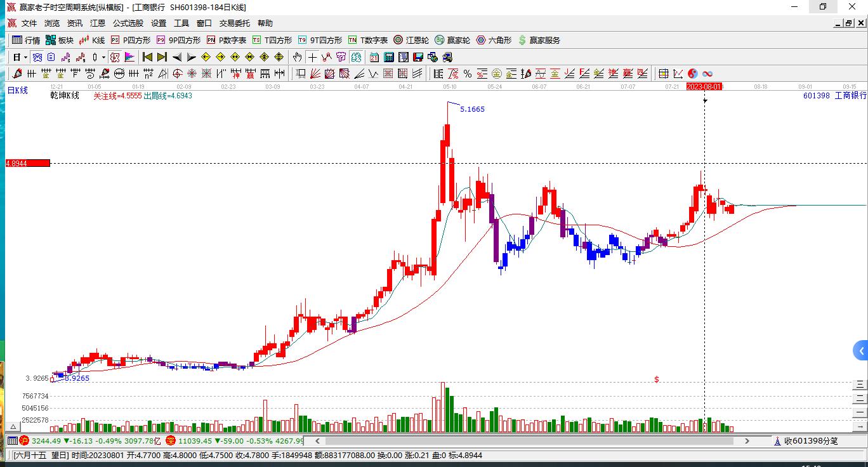
Task: Open the 9T四方形 tool
Action: coord(320,40)
